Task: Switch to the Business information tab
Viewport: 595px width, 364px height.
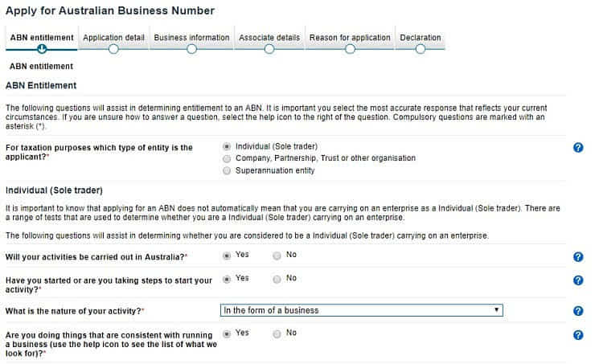Action: click(191, 38)
